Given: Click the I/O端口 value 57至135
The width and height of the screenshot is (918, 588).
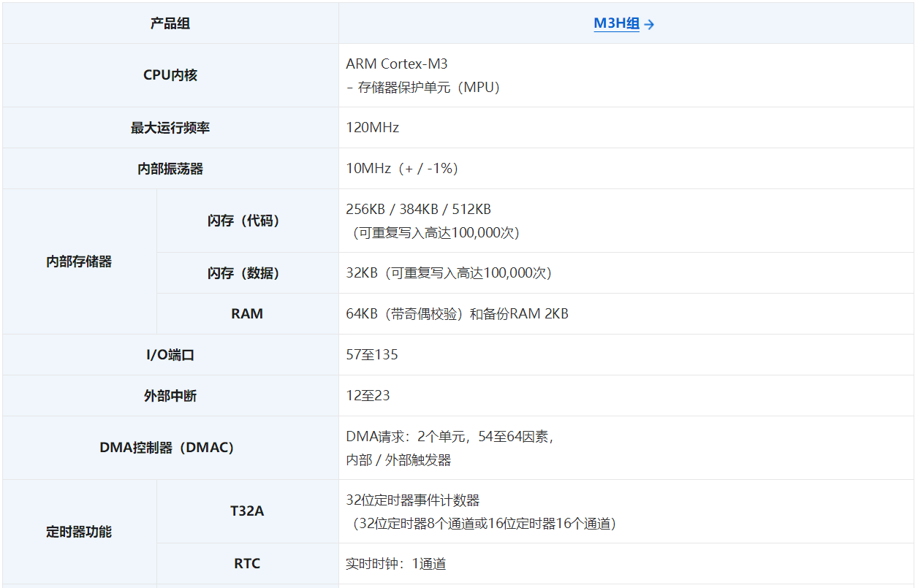Looking at the screenshot, I should click(x=372, y=355).
